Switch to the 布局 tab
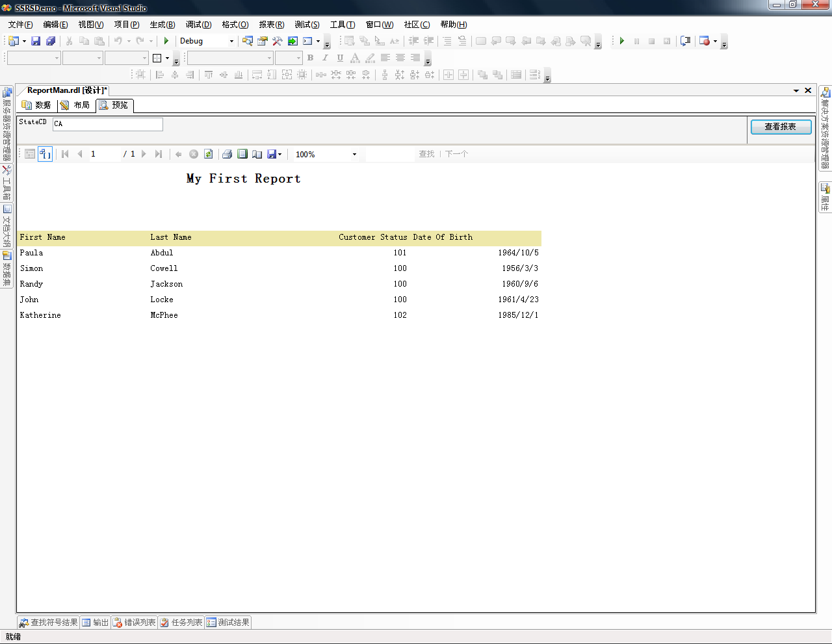Screen dimensions: 832x644 pyautogui.click(x=75, y=105)
